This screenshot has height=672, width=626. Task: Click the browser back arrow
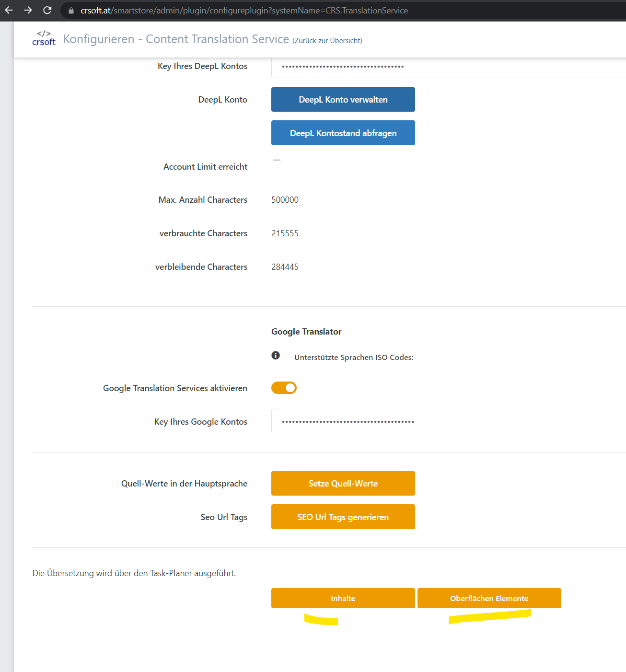pos(9,10)
